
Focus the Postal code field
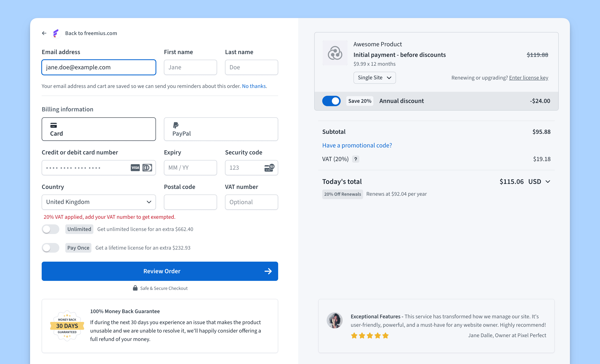coord(190,202)
